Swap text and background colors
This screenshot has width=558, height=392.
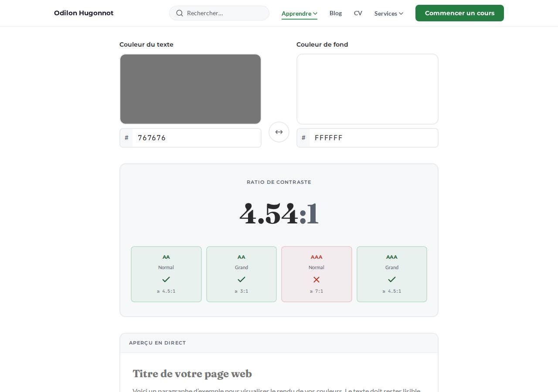pos(279,132)
